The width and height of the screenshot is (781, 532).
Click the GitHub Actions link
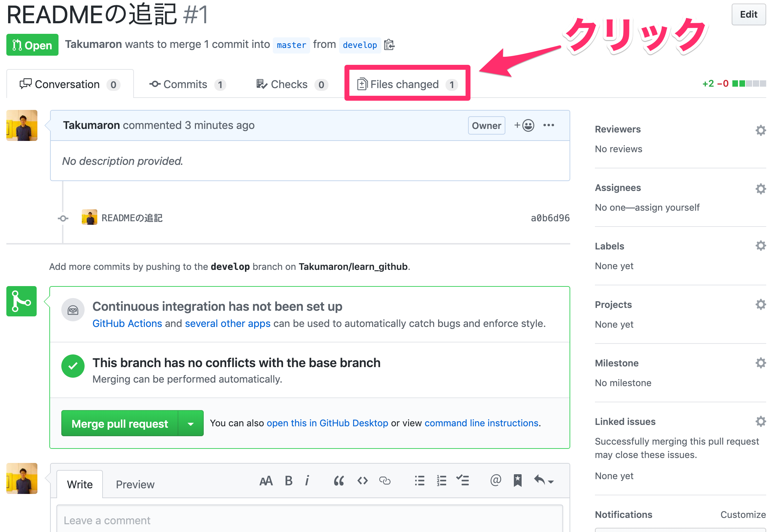click(127, 323)
